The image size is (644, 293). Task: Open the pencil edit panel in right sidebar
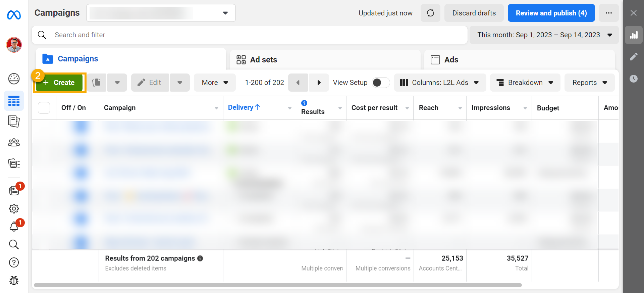coord(633,57)
